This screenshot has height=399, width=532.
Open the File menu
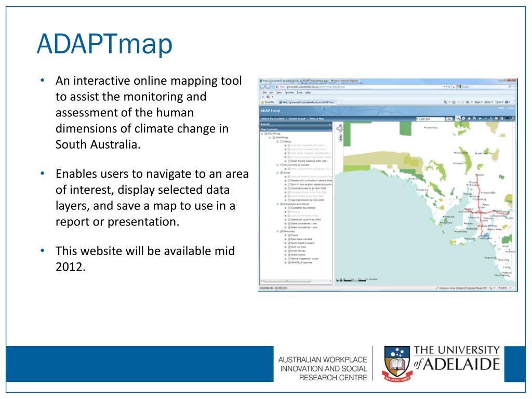tap(264, 92)
